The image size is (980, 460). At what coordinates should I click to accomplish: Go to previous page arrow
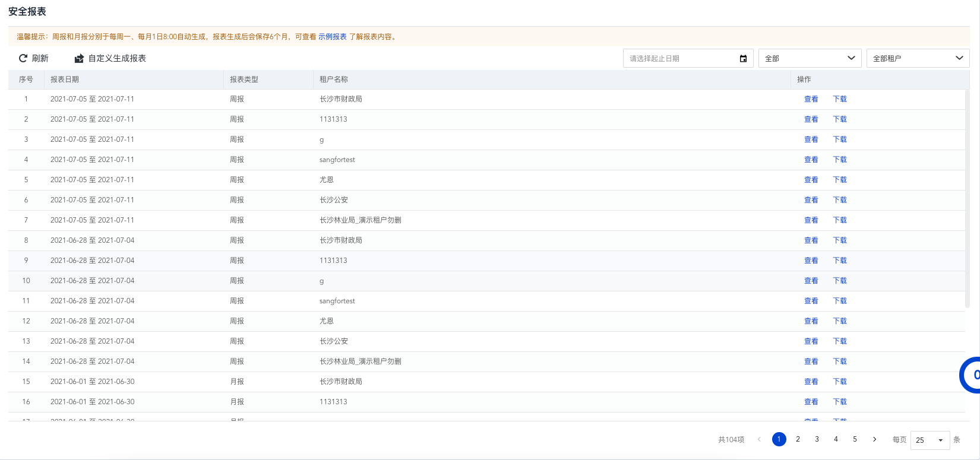pos(759,439)
